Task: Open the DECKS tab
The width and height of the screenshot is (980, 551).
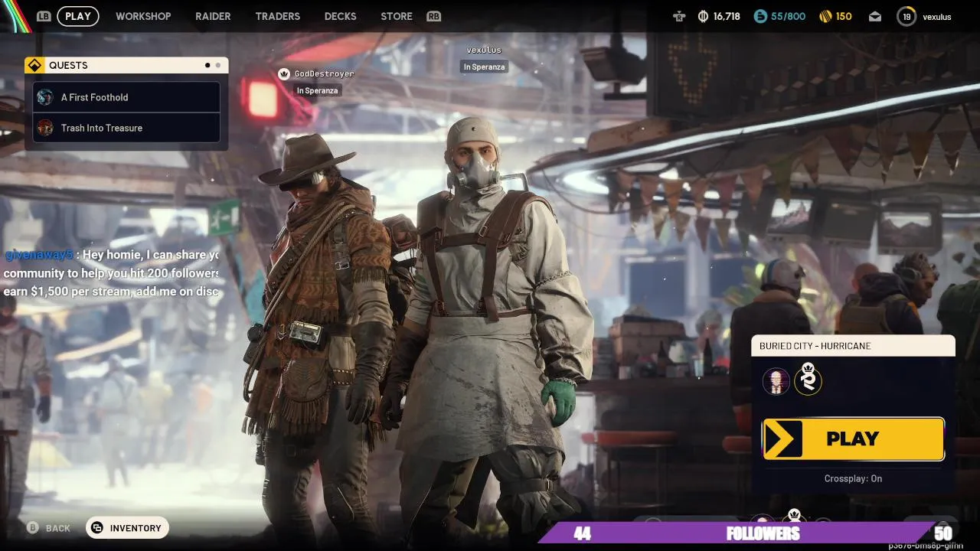Action: coord(340,16)
